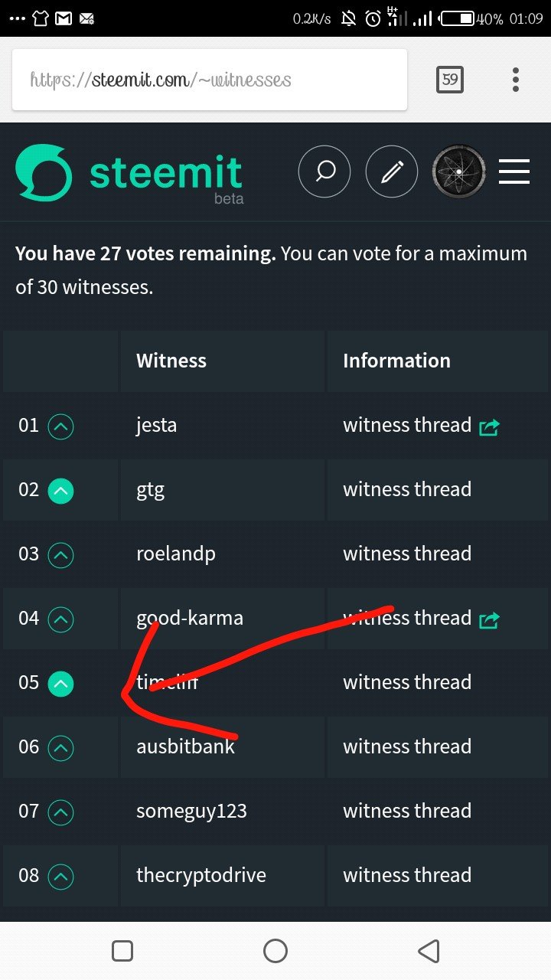Toggle the vote arrow for witness jesta
This screenshot has height=980, width=551.
pyautogui.click(x=60, y=426)
